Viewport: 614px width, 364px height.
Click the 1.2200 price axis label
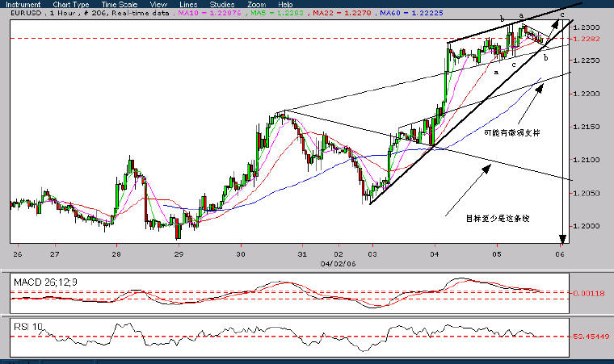click(x=587, y=94)
